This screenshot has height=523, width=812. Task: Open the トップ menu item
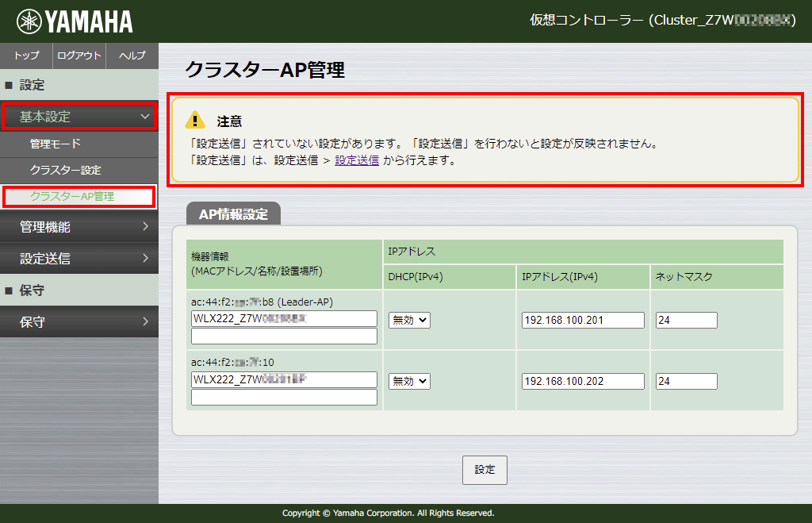coord(26,56)
